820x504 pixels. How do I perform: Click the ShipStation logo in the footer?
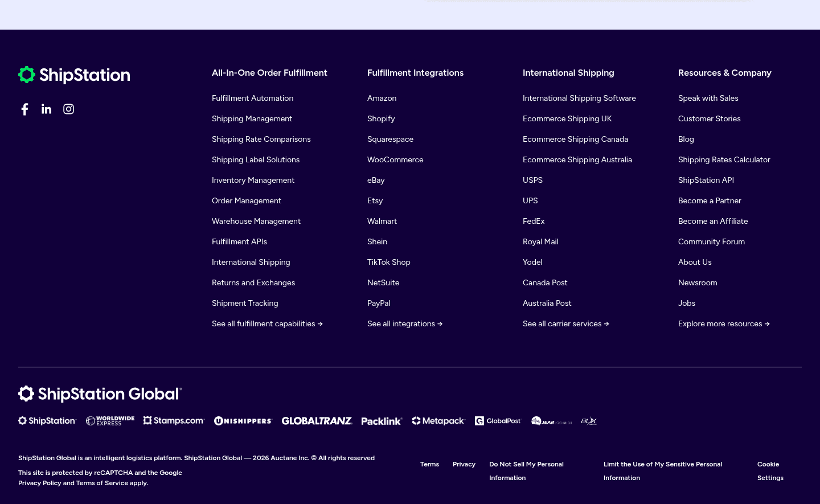pos(74,75)
